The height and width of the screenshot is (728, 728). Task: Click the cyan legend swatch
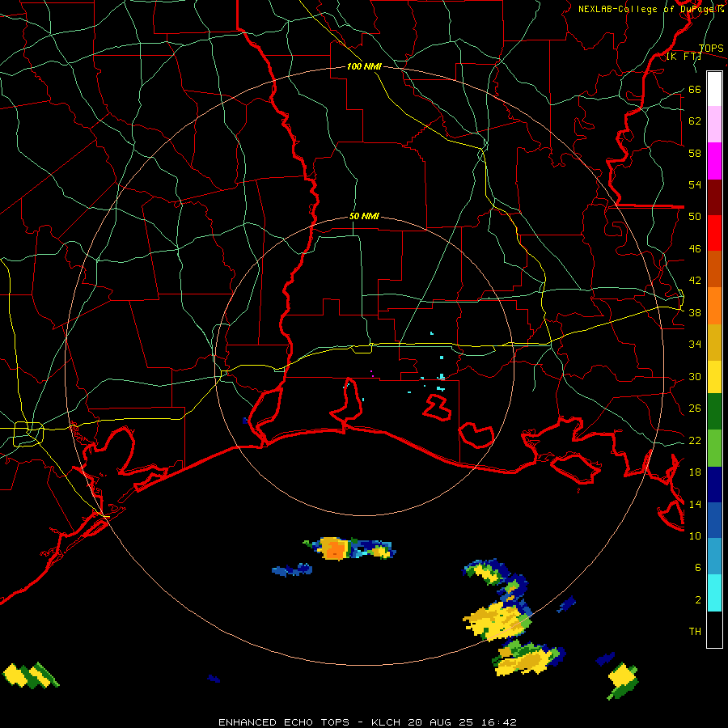714,593
